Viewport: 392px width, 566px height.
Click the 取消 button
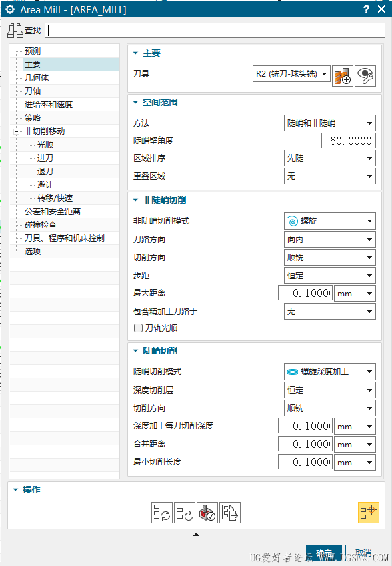pos(363,553)
